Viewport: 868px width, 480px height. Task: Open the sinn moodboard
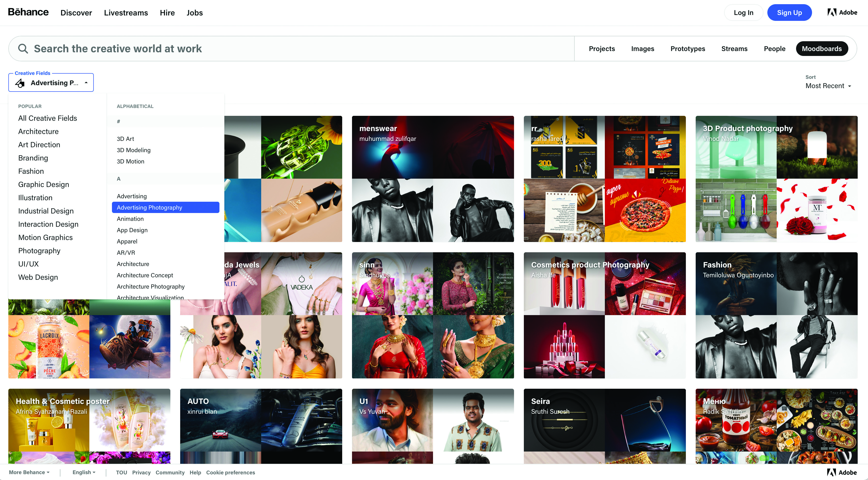point(433,315)
